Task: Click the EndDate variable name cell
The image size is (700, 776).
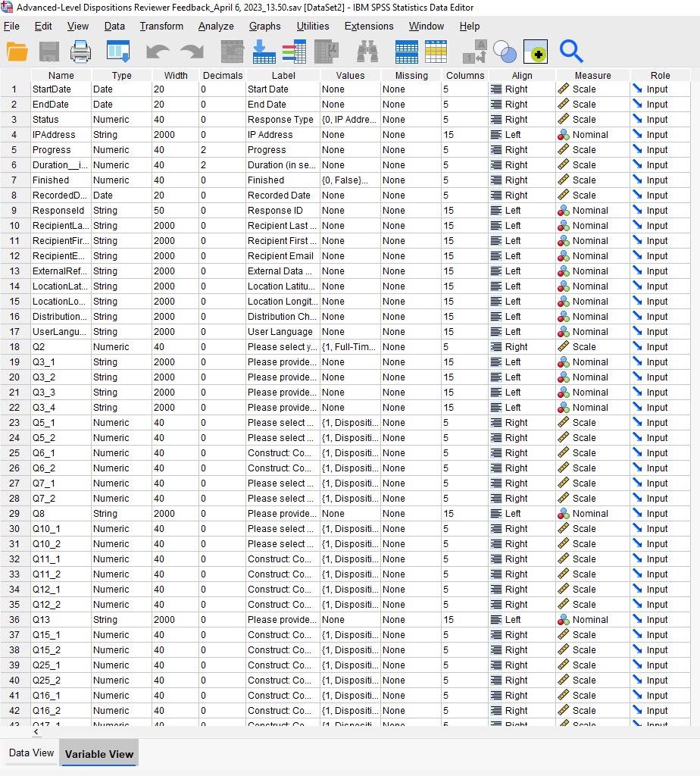Action: click(61, 105)
